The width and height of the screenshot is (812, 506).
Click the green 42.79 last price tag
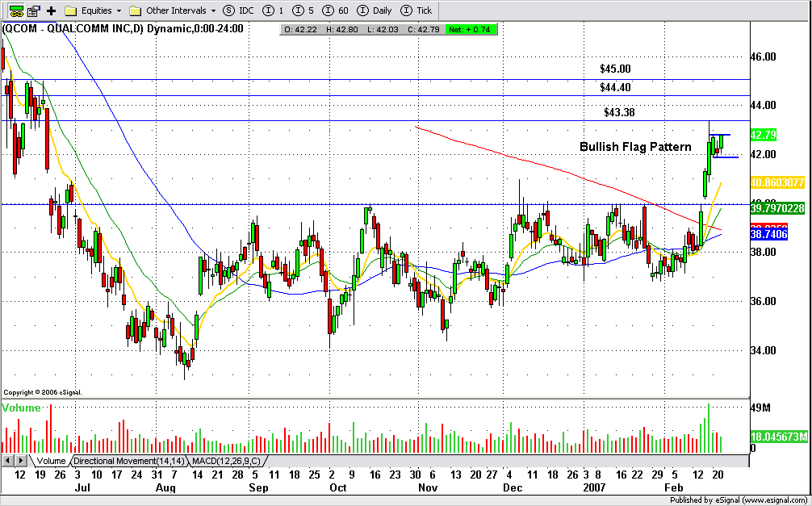764,135
